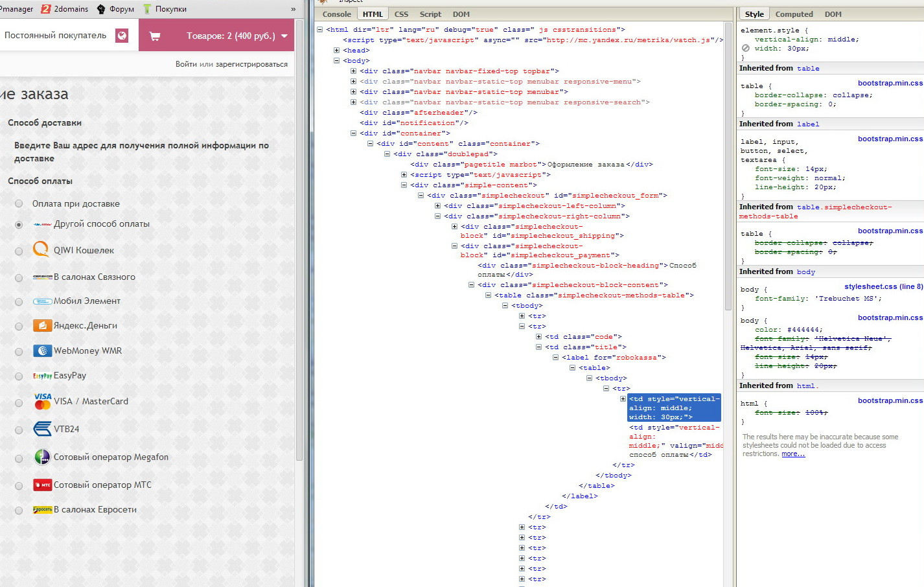Image resolution: width=924 pixels, height=587 pixels.
Task: Click the EasyPay logo
Action: coord(42,376)
